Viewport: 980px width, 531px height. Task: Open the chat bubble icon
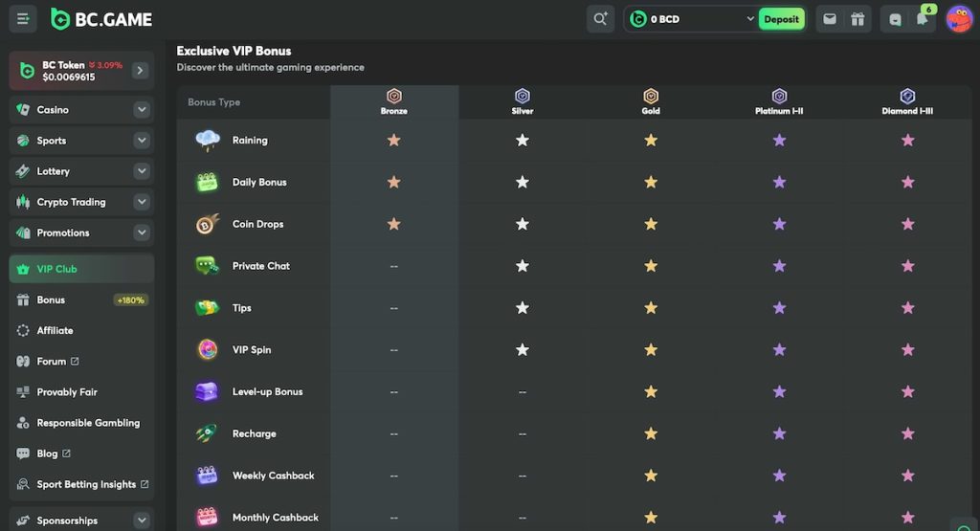click(x=895, y=19)
